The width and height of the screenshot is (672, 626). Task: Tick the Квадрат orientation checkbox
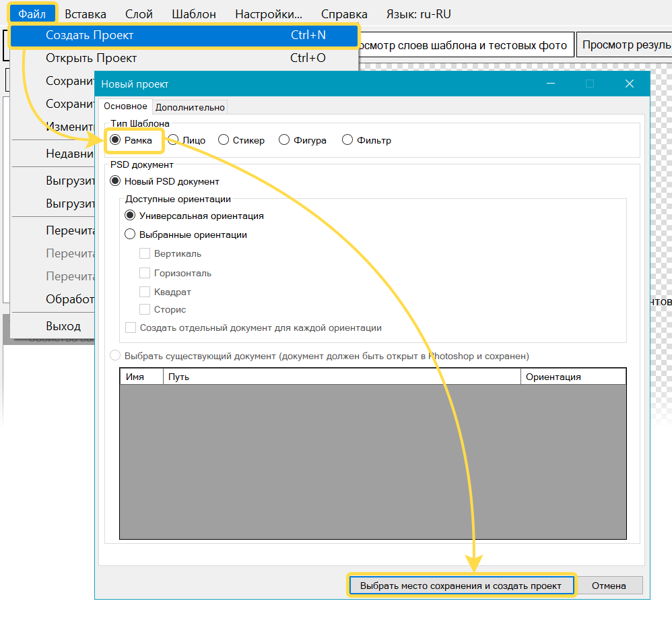(145, 292)
